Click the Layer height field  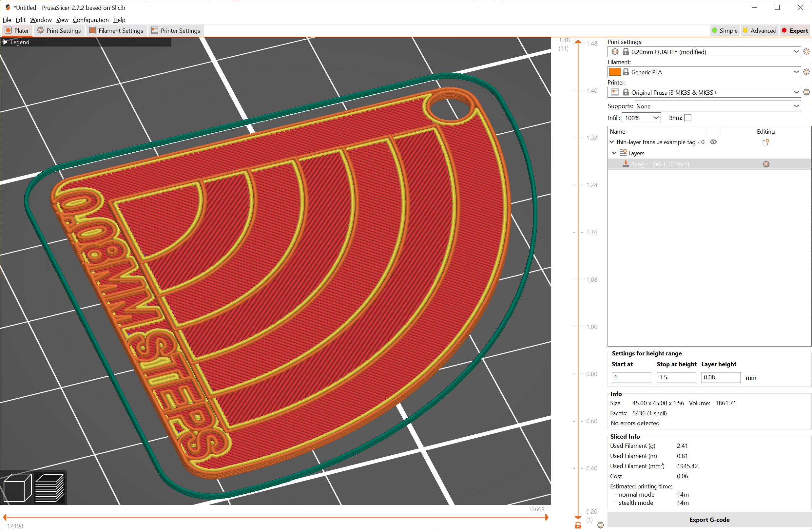[x=721, y=377]
